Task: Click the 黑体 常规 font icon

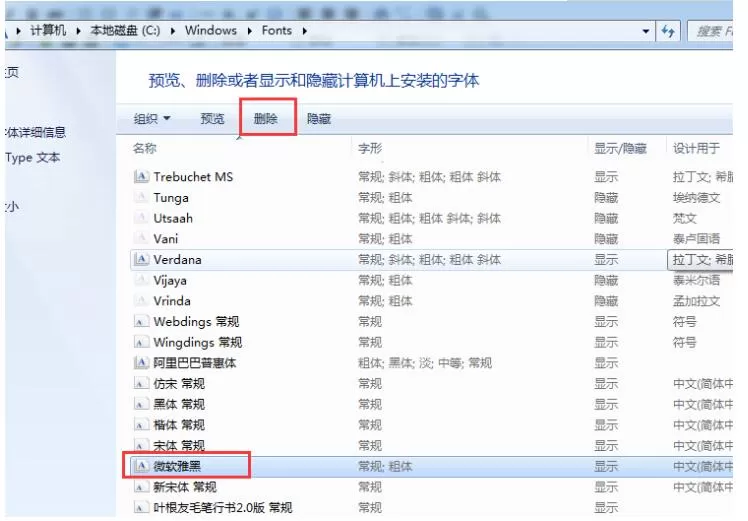Action: click(x=141, y=404)
